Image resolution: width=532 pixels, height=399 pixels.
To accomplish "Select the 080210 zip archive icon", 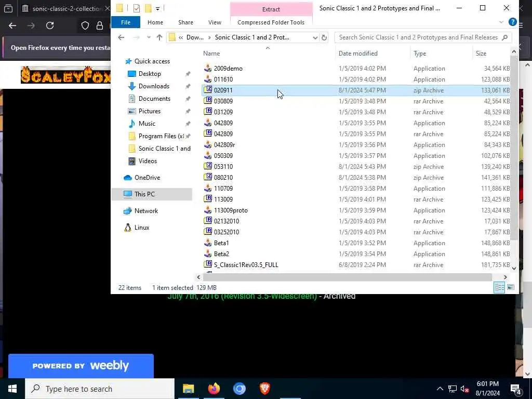I will click(x=208, y=177).
